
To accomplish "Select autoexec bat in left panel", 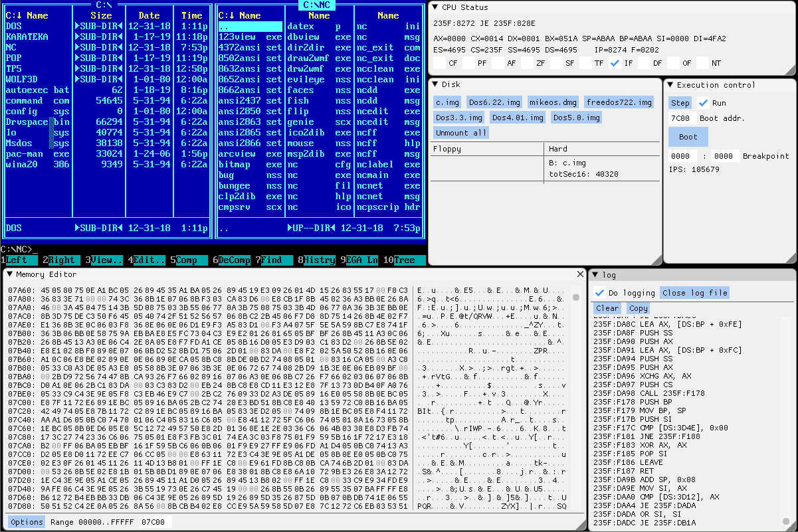I will [x=106, y=90].
